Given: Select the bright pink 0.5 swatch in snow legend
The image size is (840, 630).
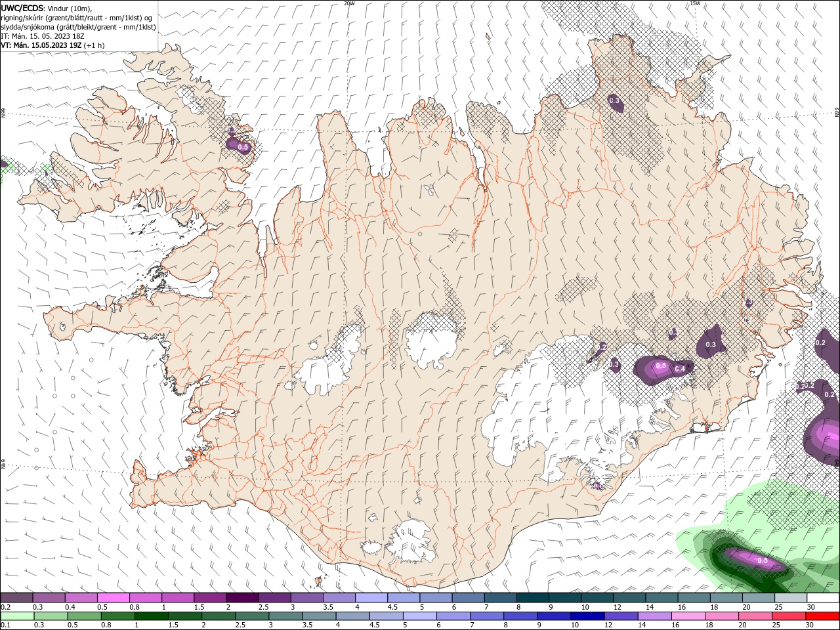Looking at the screenshot, I should 113,598.
